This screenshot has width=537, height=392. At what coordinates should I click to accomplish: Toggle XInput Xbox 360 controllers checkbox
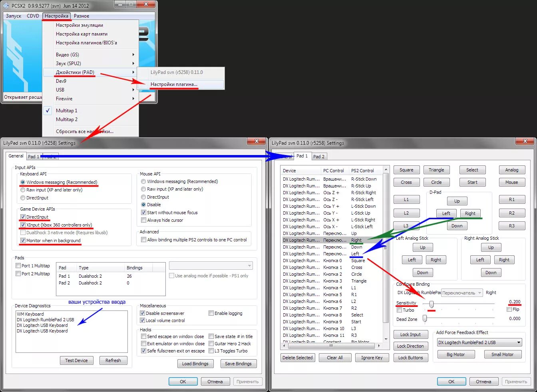(x=23, y=225)
